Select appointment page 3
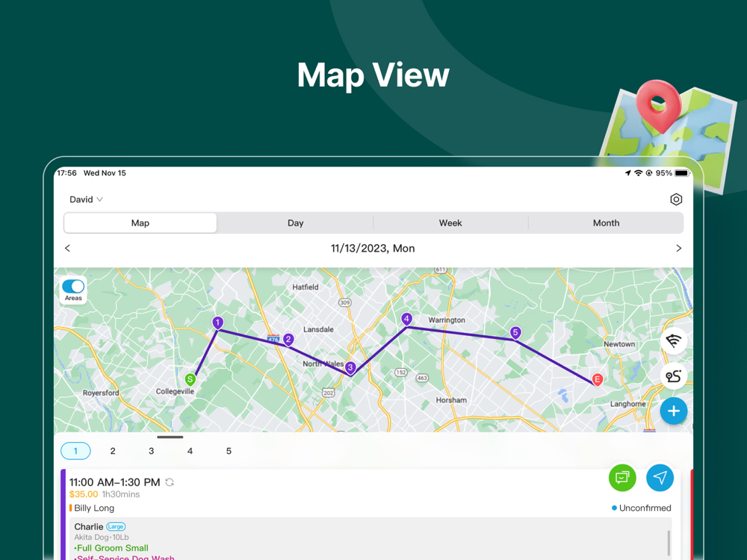Screen dimensions: 747x560 (x=152, y=451)
